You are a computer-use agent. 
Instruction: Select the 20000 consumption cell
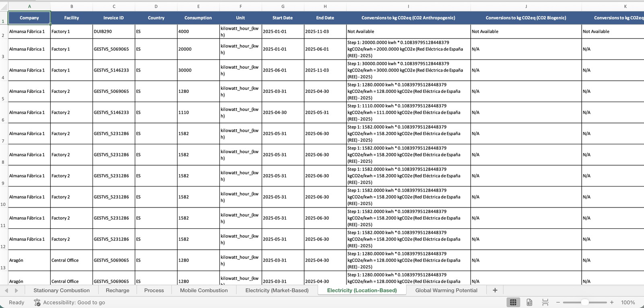coord(198,49)
